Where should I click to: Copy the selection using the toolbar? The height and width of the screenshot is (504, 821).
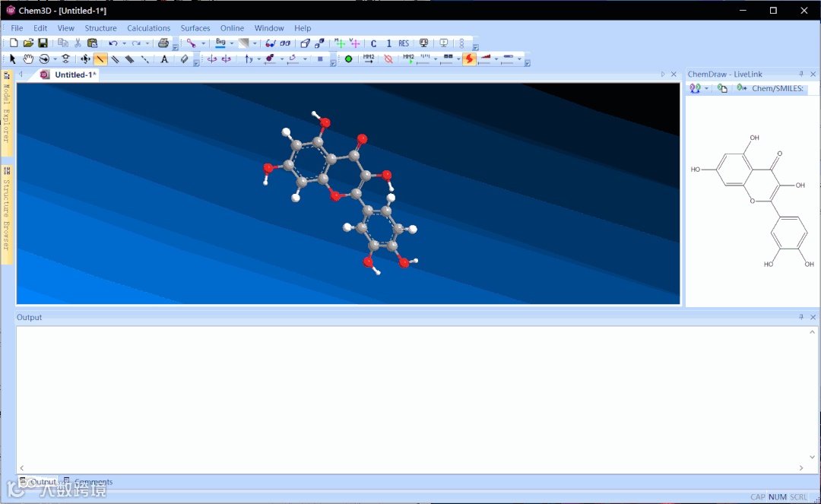coord(63,43)
